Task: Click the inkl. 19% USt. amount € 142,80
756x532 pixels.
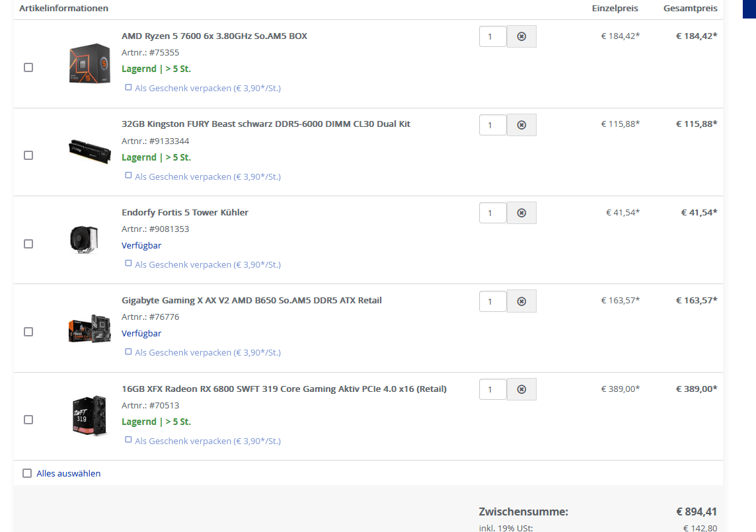Action: tap(700, 527)
